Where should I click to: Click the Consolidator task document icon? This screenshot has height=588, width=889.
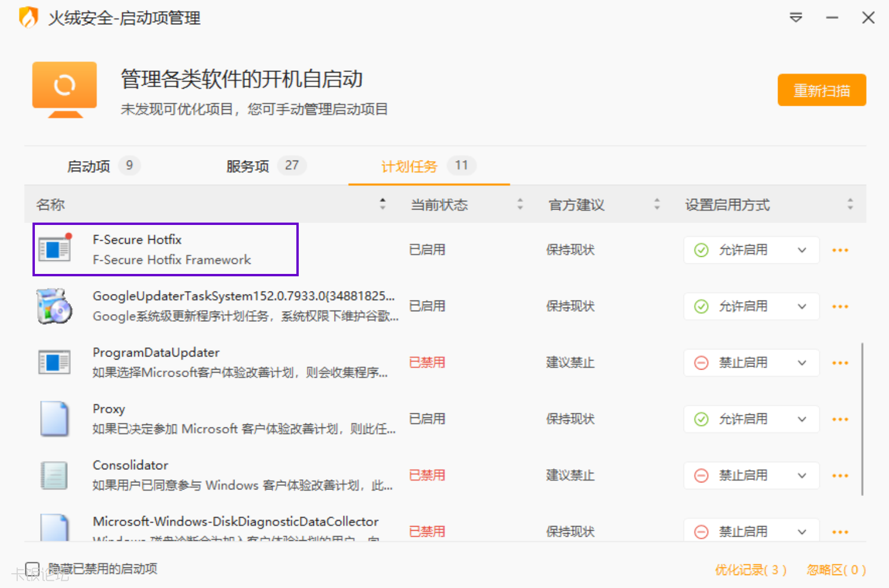[x=54, y=475]
